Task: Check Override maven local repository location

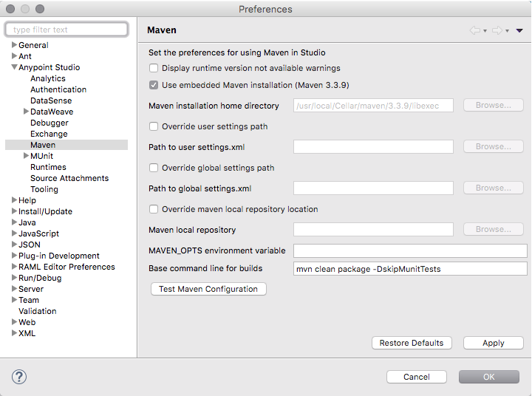Action: click(154, 209)
